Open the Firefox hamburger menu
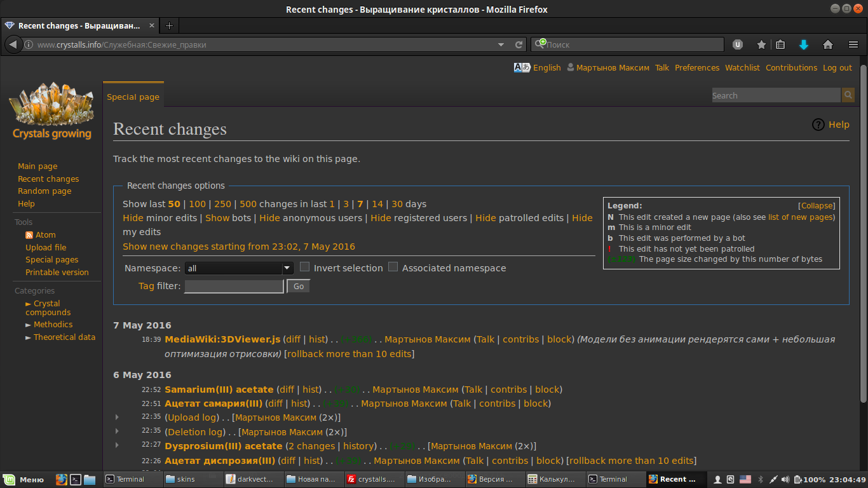 click(x=853, y=44)
